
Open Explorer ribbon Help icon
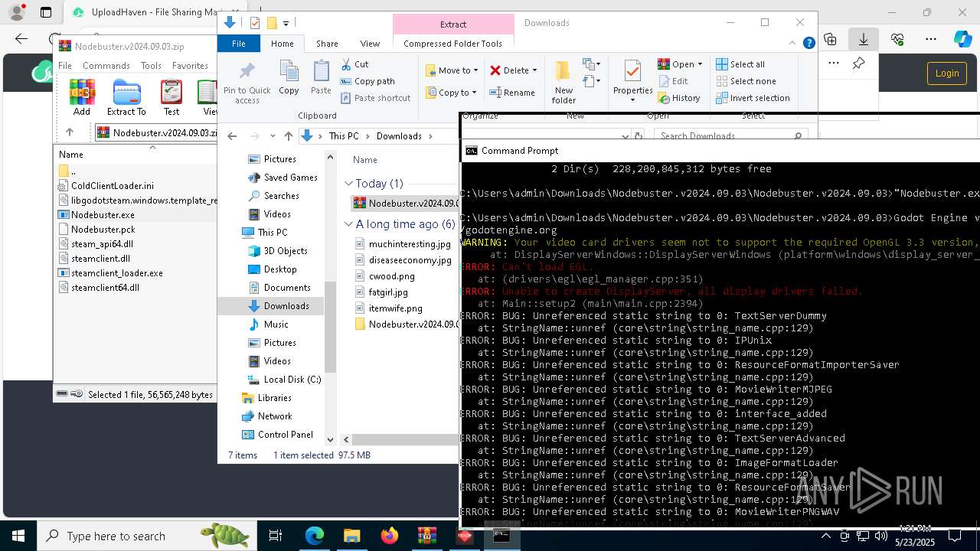click(808, 44)
